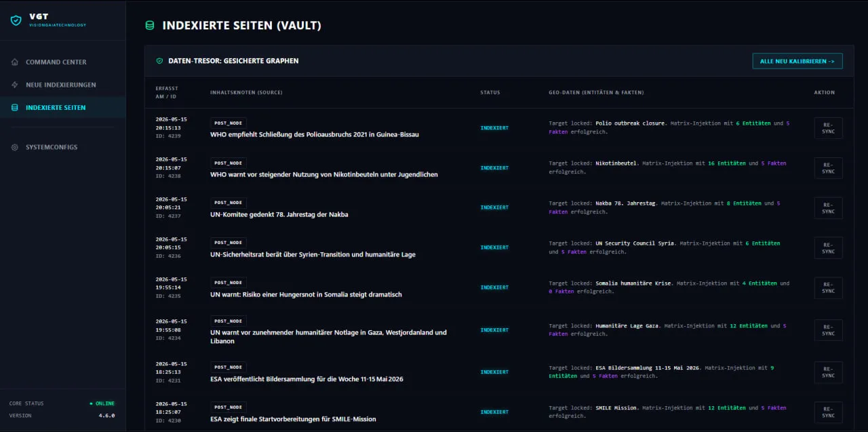Click the ID: 4239 label
Viewport: 868px width, 432px height.
(168, 136)
